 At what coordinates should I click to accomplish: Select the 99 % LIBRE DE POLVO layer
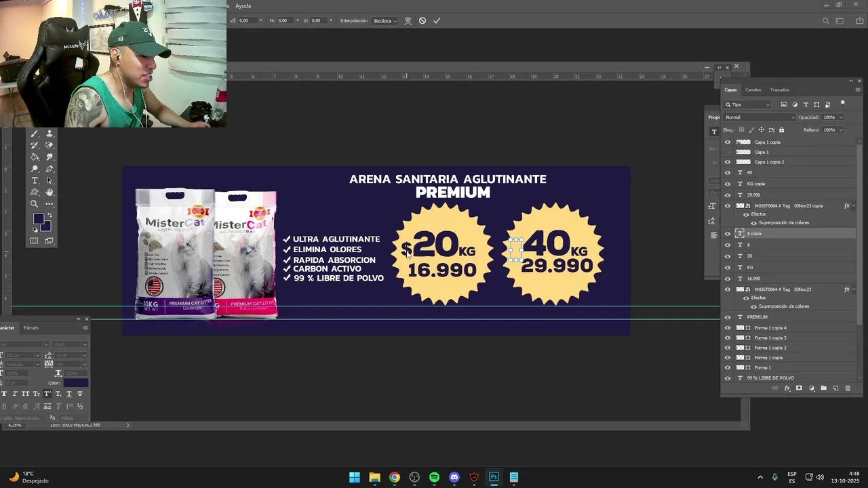(790, 378)
